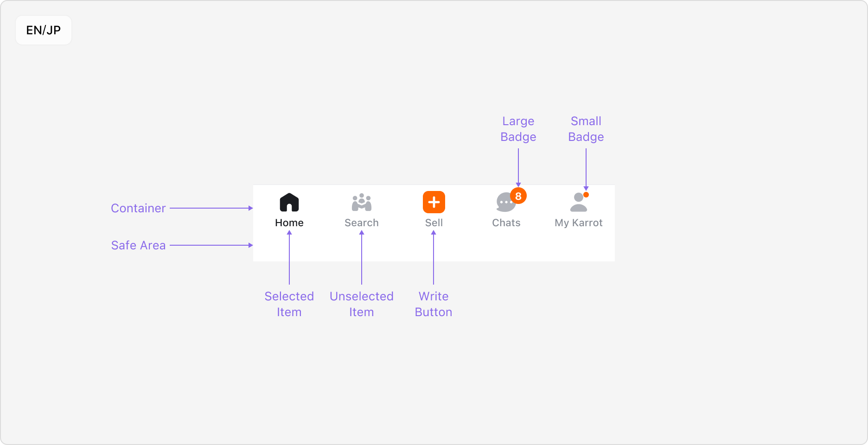The width and height of the screenshot is (868, 445).
Task: Click the EN/JP language chip
Action: coord(44,31)
